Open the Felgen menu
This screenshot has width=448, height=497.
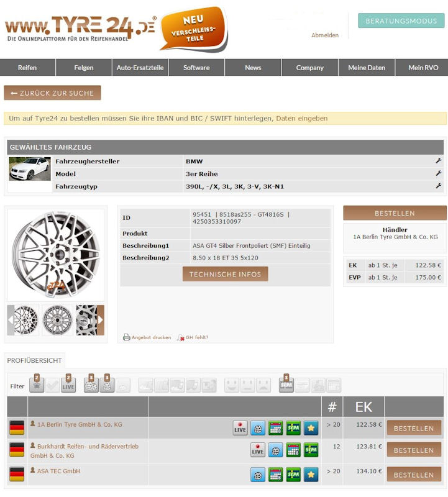click(x=84, y=68)
